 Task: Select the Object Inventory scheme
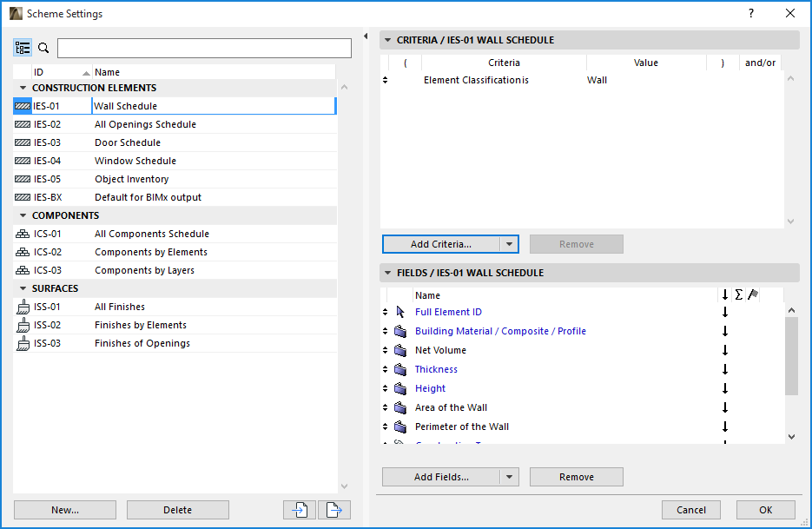175,179
